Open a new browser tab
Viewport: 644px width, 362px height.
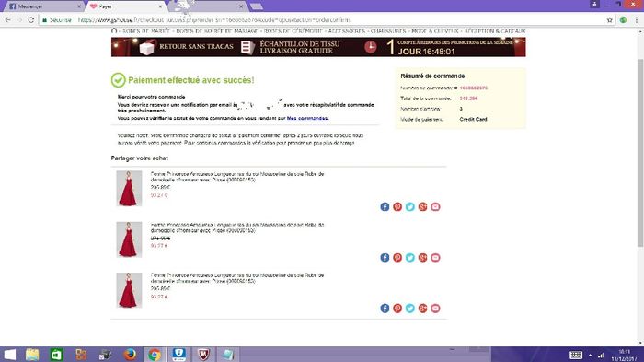257,6
